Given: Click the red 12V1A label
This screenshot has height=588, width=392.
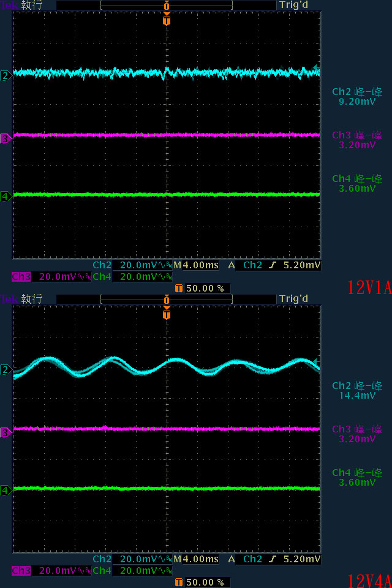Looking at the screenshot, I should coord(369,288).
